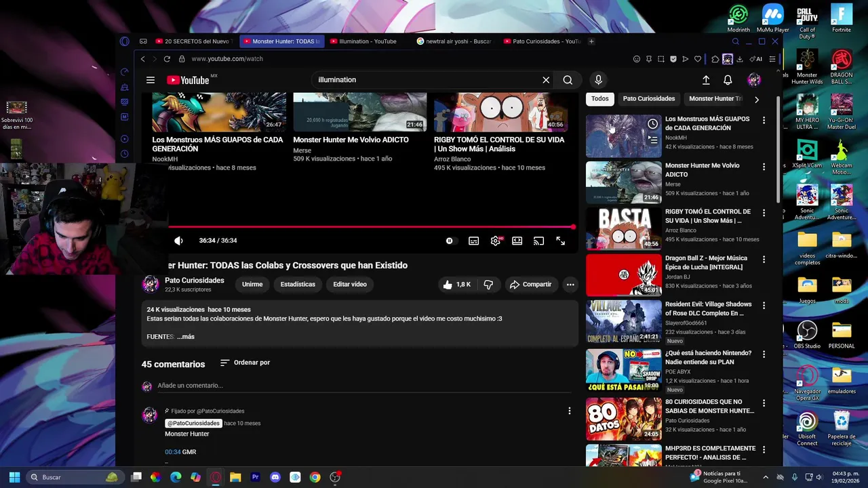Add Los Monstruos MÁS GUAPOS to Watch later

point(652,124)
